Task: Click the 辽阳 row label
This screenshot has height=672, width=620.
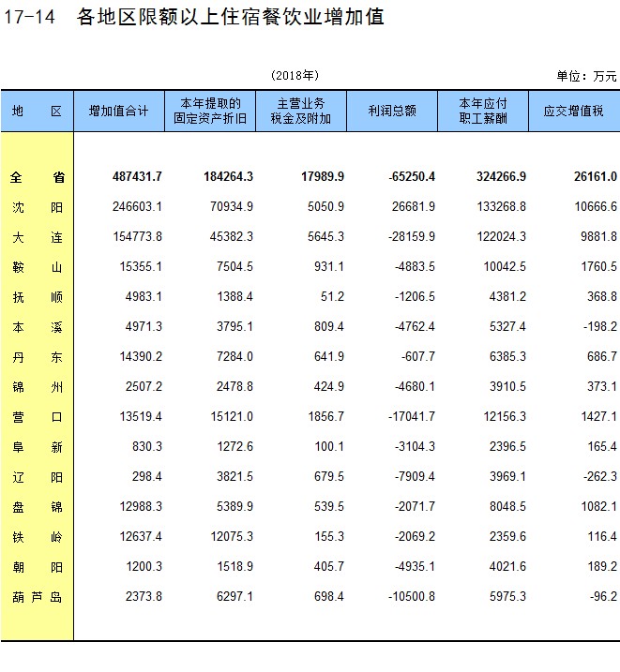Action: click(38, 477)
